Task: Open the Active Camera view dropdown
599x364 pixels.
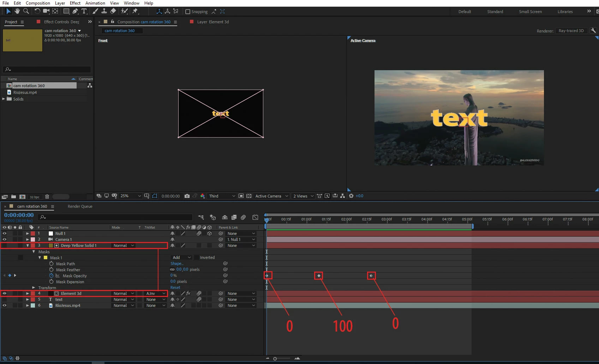Action: pos(271,196)
